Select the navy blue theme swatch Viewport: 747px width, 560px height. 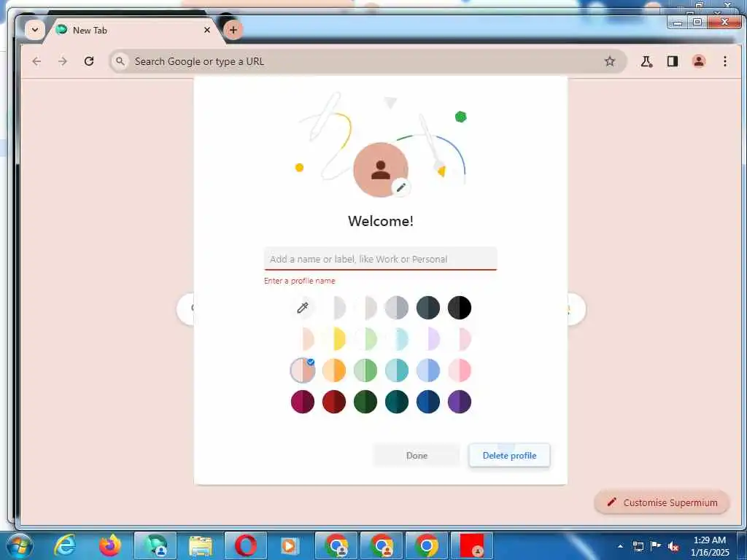click(x=428, y=402)
